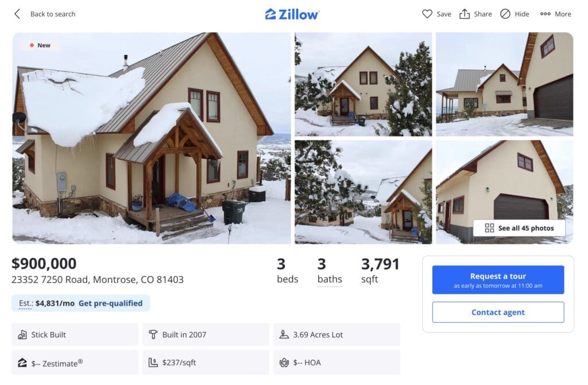588x385 pixels.
Task: Click the Hide circle-slash icon
Action: point(505,14)
